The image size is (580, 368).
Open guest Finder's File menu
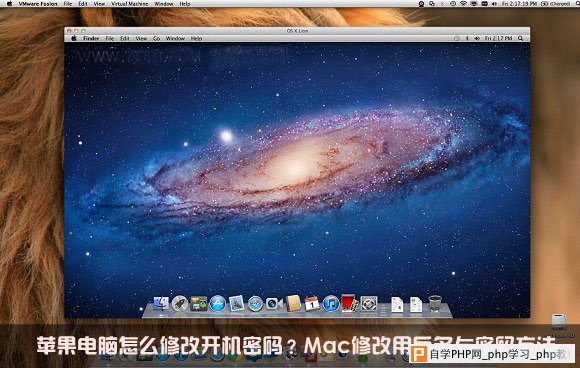(x=109, y=38)
